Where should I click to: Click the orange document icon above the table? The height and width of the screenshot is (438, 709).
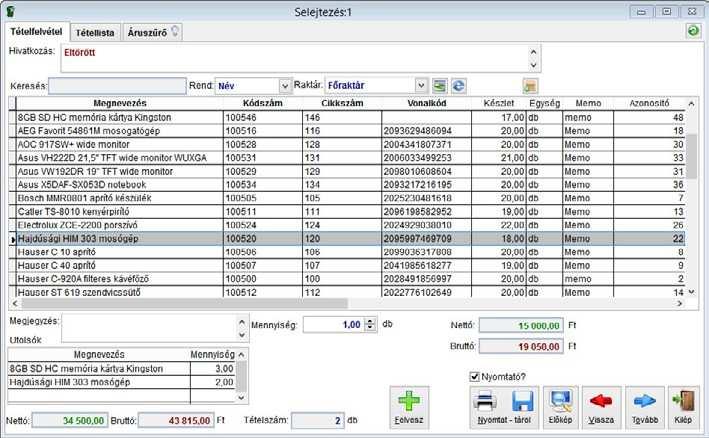click(530, 85)
